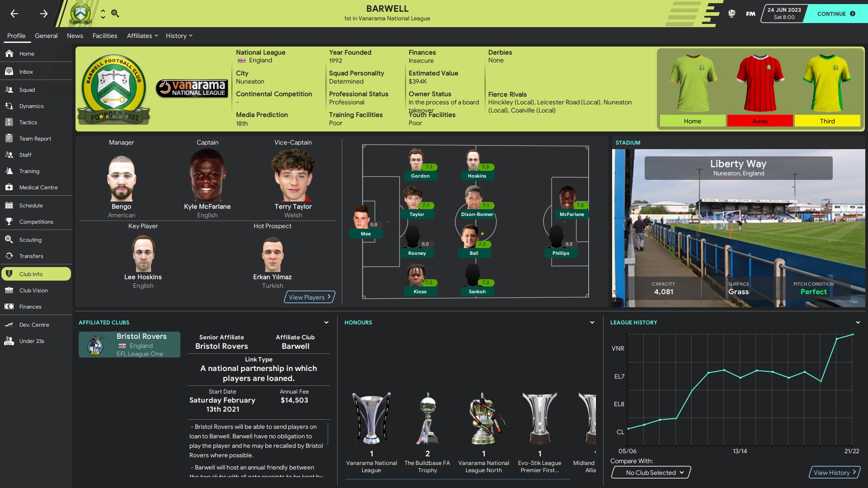Viewport: 868px width, 488px height.
Task: Click the Continue button
Action: point(836,14)
